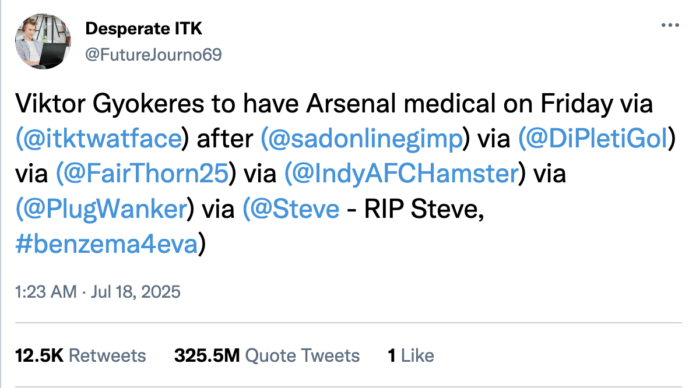View the 325.5M Quote Tweets list

click(267, 356)
